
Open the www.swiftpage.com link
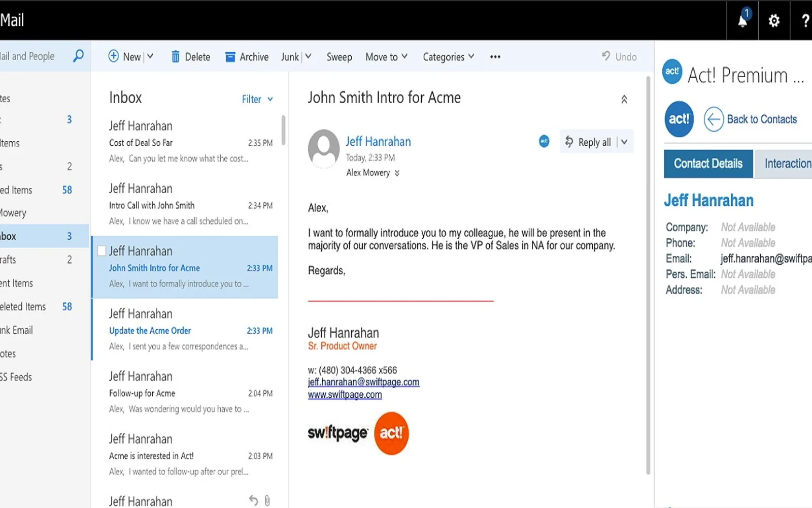[345, 395]
